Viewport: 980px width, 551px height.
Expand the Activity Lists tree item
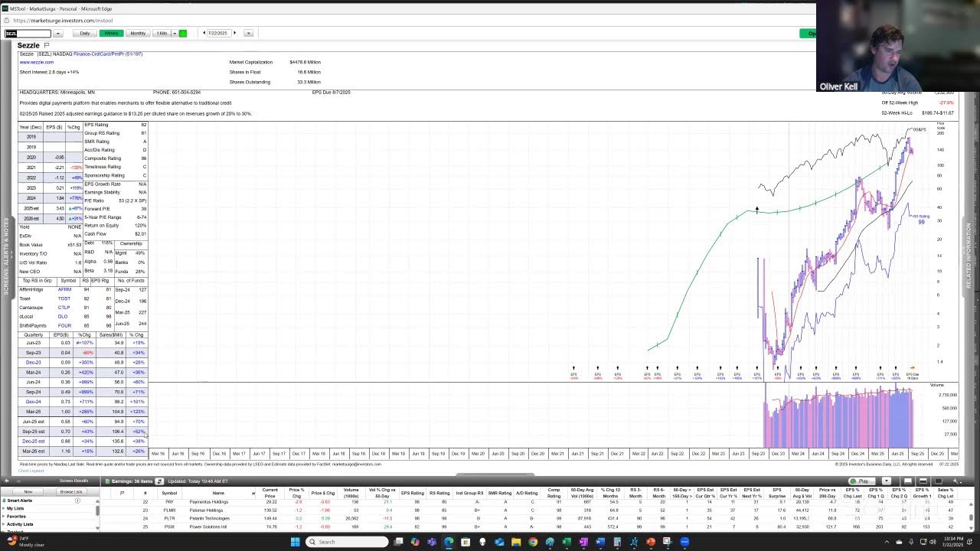[x=4, y=524]
